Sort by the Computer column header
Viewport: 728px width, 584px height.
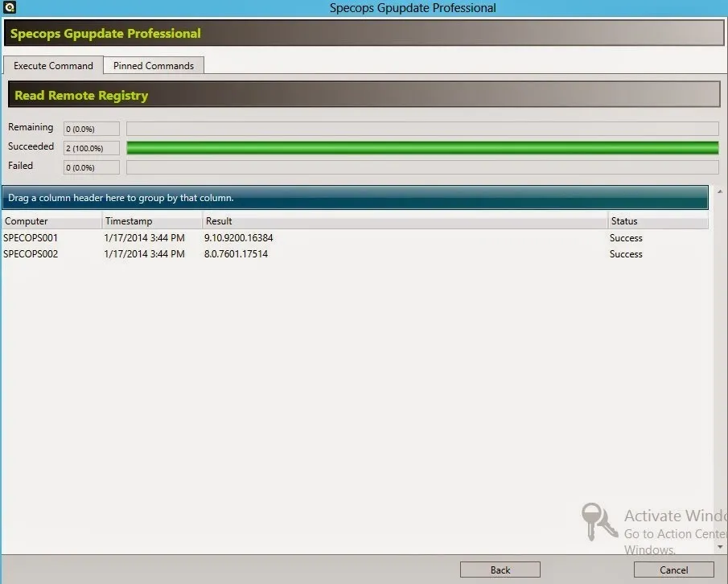pos(51,221)
